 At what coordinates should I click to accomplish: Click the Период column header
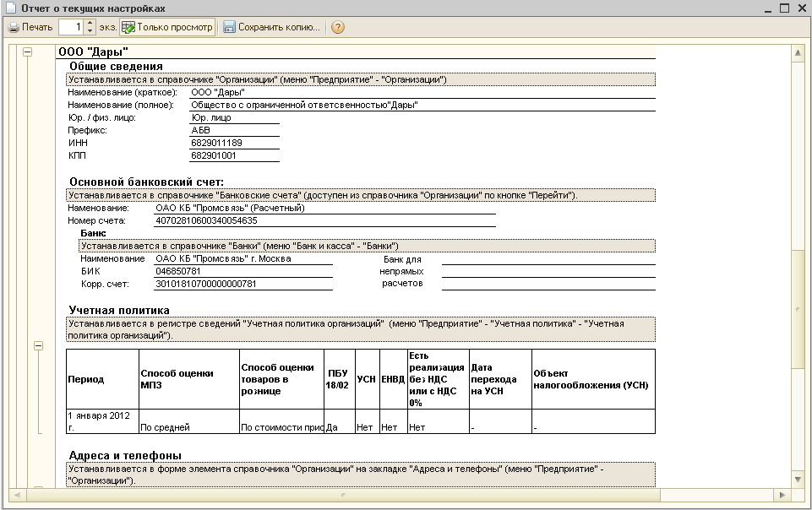tap(102, 379)
